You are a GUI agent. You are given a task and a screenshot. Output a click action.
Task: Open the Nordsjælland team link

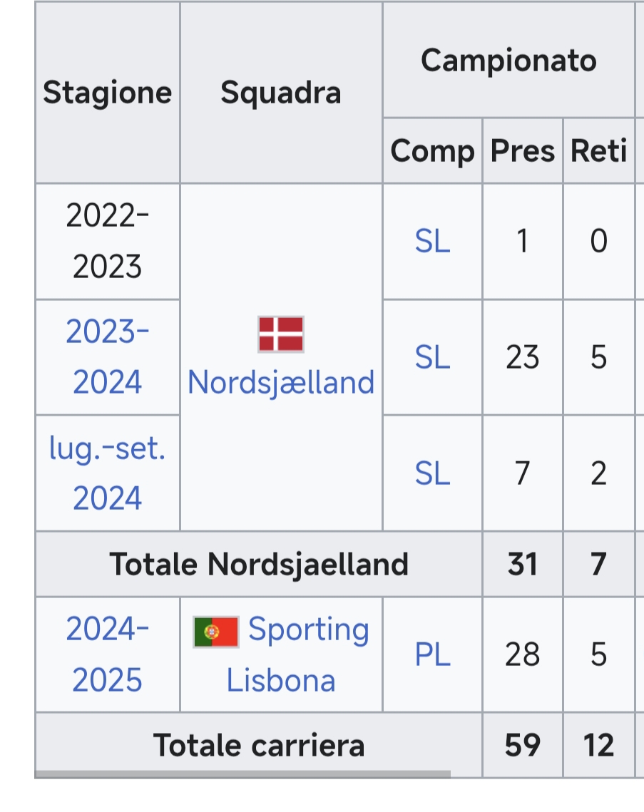281,383
